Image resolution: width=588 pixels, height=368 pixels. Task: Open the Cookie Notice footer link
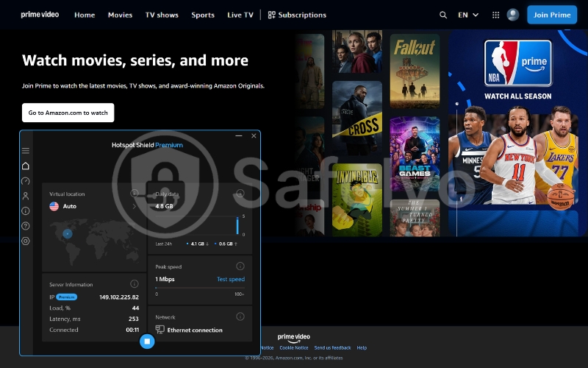point(293,347)
